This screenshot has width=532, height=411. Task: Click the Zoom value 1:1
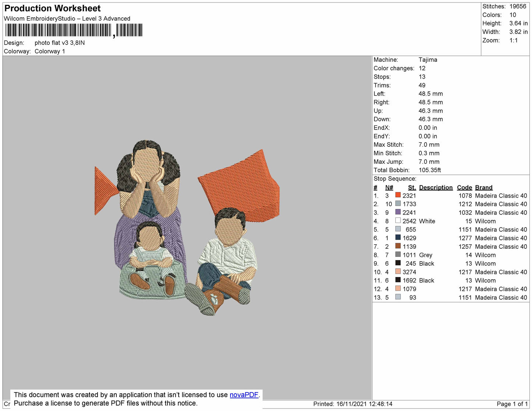514,40
